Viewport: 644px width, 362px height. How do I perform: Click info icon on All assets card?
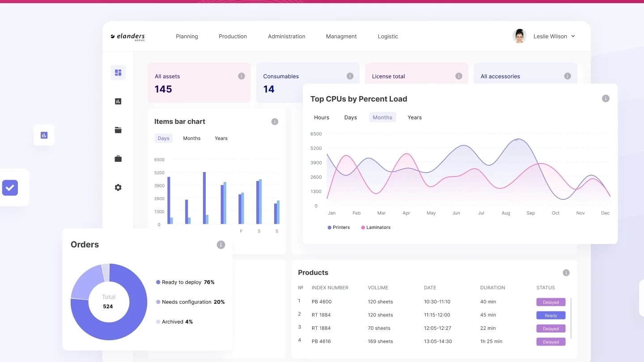241,76
